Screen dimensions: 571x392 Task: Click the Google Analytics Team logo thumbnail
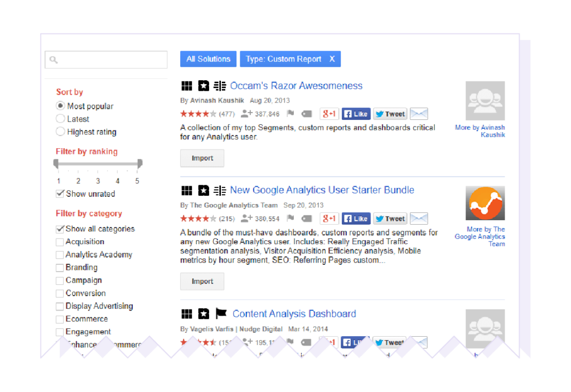coord(485,204)
